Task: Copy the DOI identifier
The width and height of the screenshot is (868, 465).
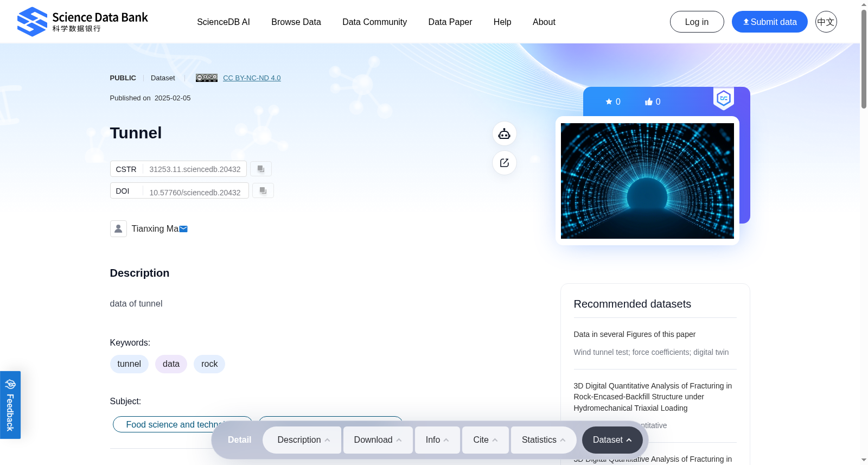Action: pos(263,190)
